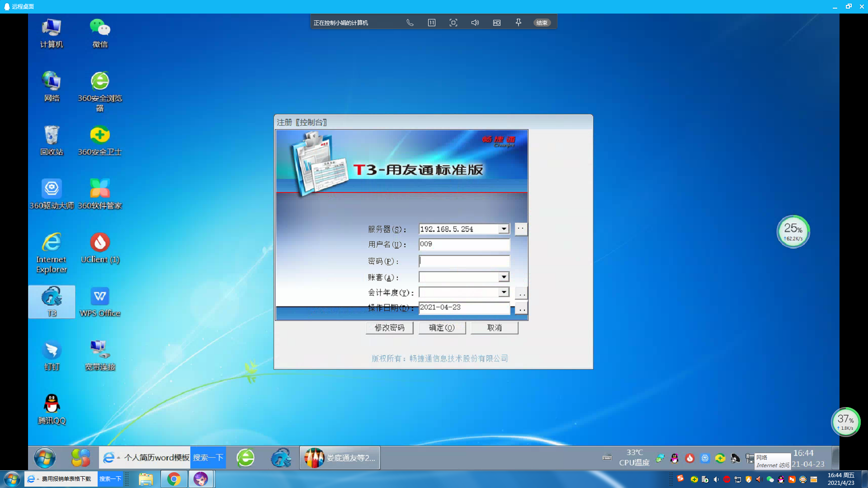The image size is (868, 488).
Task: Select the 网络 desktop icon
Action: click(52, 87)
